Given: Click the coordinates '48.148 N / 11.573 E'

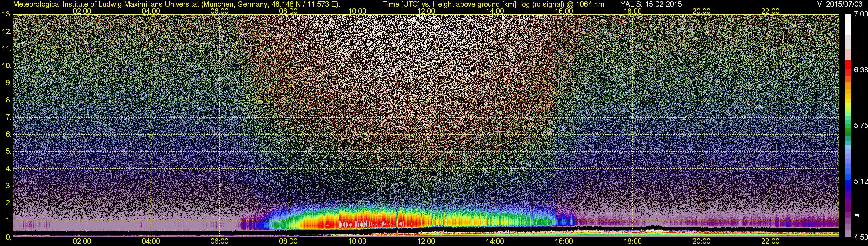Looking at the screenshot, I should pos(303,4).
